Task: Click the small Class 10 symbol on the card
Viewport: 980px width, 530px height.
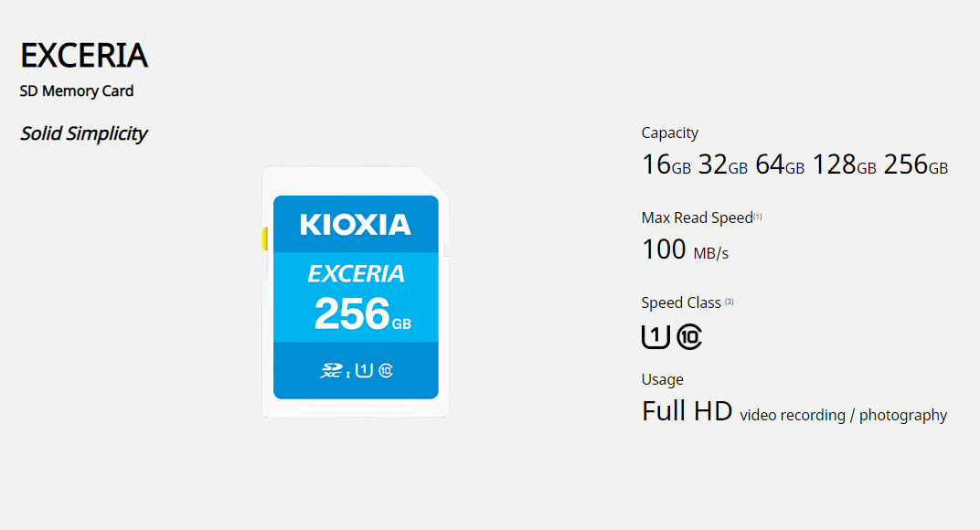Action: 386,371
